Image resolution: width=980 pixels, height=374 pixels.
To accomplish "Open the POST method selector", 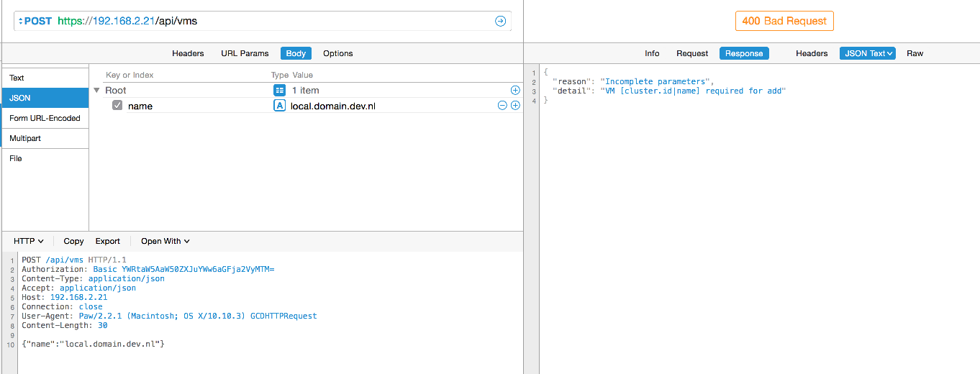I will coord(35,22).
